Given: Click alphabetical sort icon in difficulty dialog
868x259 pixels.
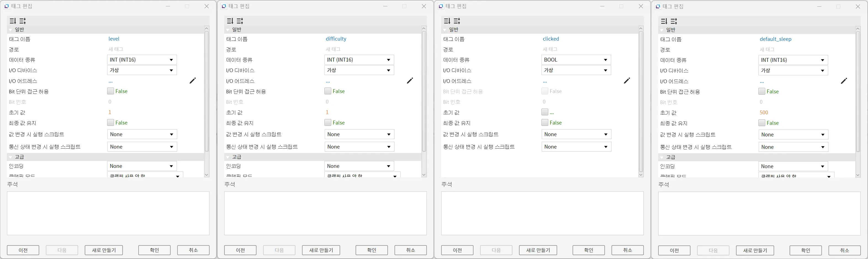Looking at the screenshot, I should pyautogui.click(x=240, y=21).
